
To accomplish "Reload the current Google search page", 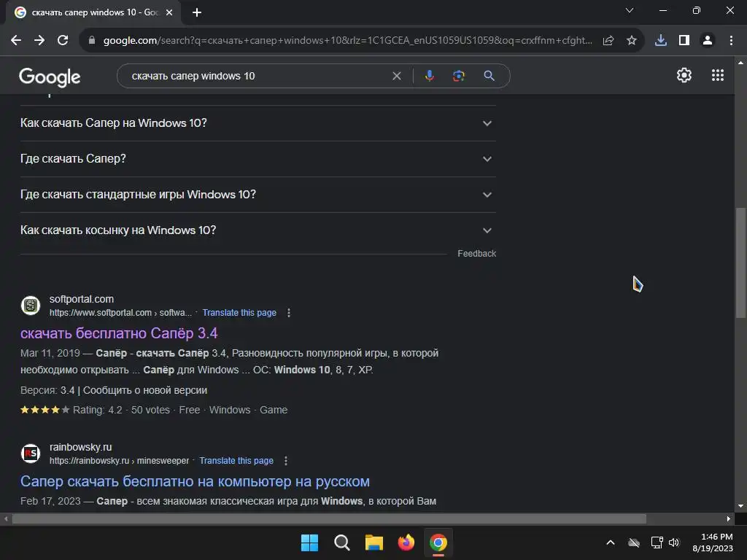I will 63,41.
